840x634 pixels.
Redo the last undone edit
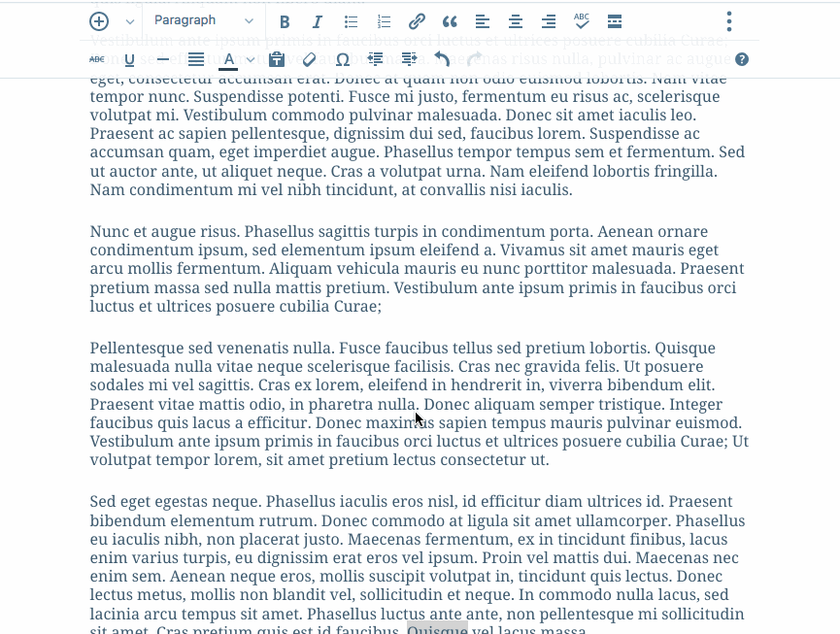point(475,59)
